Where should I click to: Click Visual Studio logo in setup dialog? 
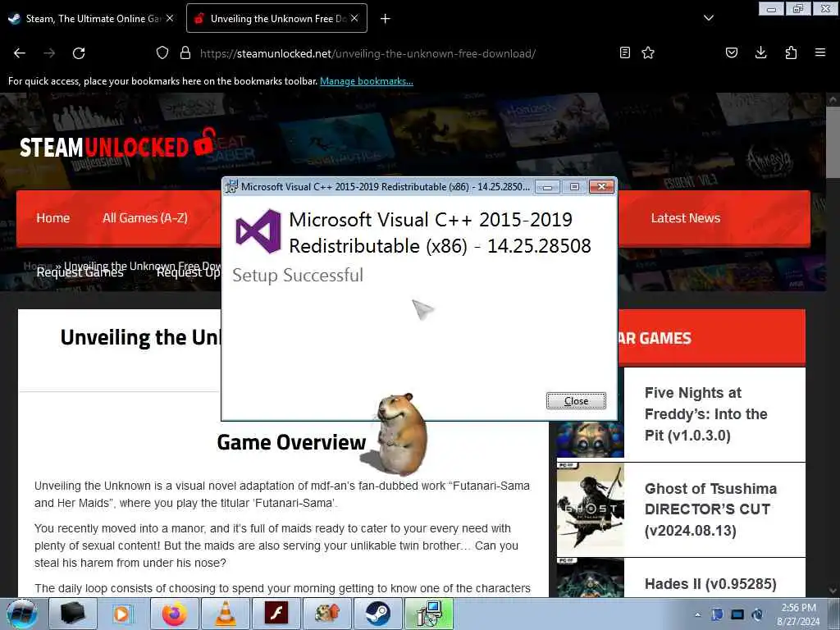pos(258,231)
